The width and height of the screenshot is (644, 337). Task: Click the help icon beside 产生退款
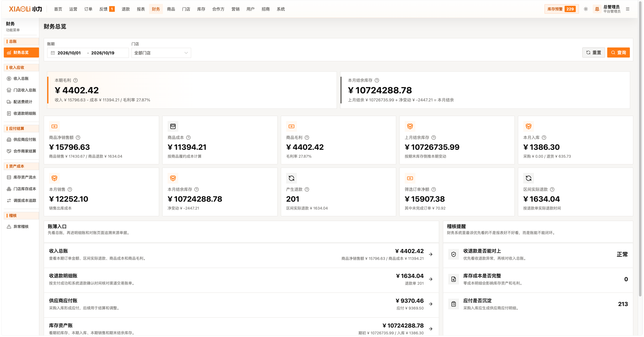coord(307,189)
